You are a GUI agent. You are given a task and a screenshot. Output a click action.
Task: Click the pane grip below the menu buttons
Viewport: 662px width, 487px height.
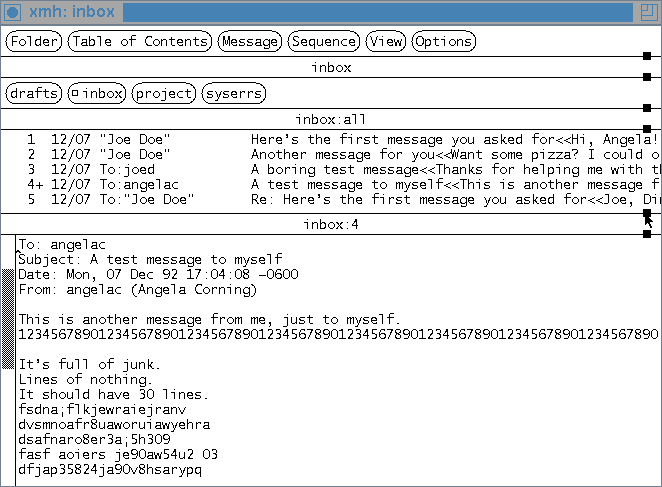[647, 57]
